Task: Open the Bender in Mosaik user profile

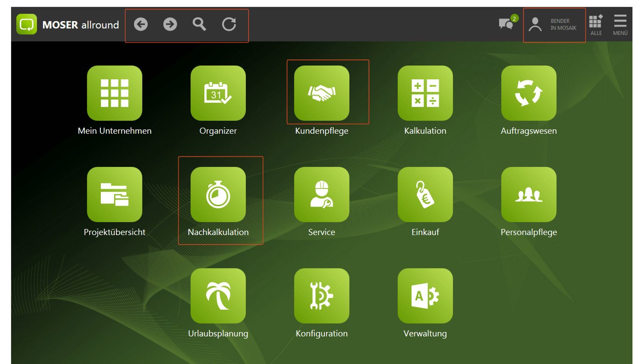Action: point(553,25)
